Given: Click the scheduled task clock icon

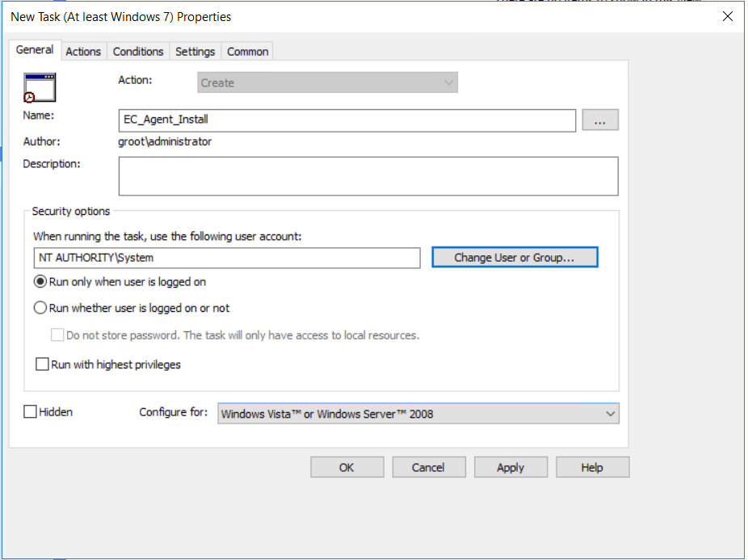Looking at the screenshot, I should [40, 87].
